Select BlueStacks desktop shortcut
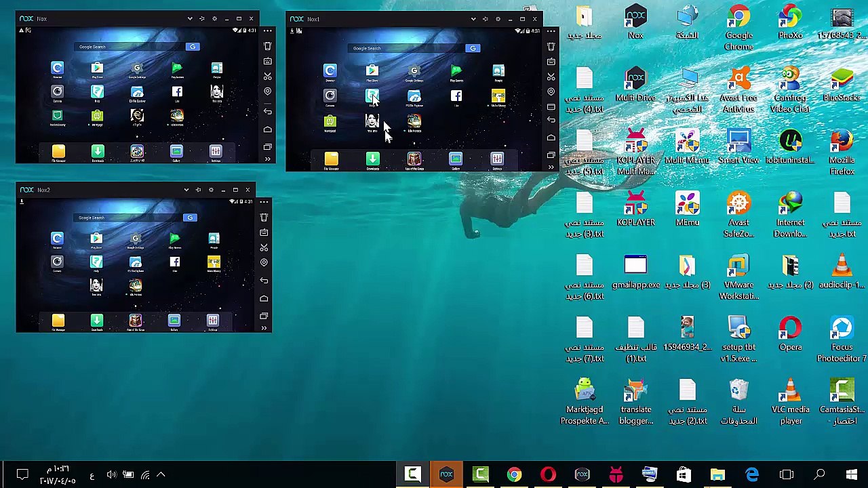This screenshot has height=488, width=868. [842, 85]
